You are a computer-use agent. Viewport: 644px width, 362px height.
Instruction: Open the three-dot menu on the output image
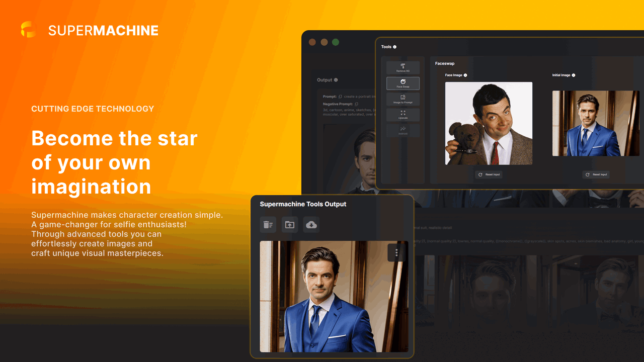(x=396, y=252)
